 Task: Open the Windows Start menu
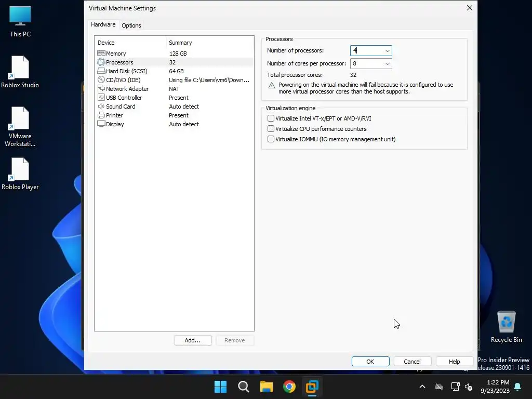pos(220,387)
